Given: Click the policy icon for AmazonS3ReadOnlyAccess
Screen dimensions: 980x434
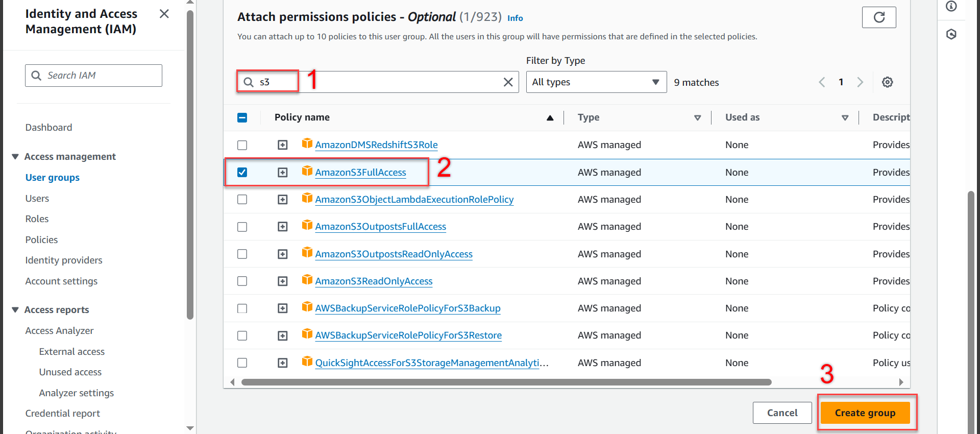Looking at the screenshot, I should [307, 279].
